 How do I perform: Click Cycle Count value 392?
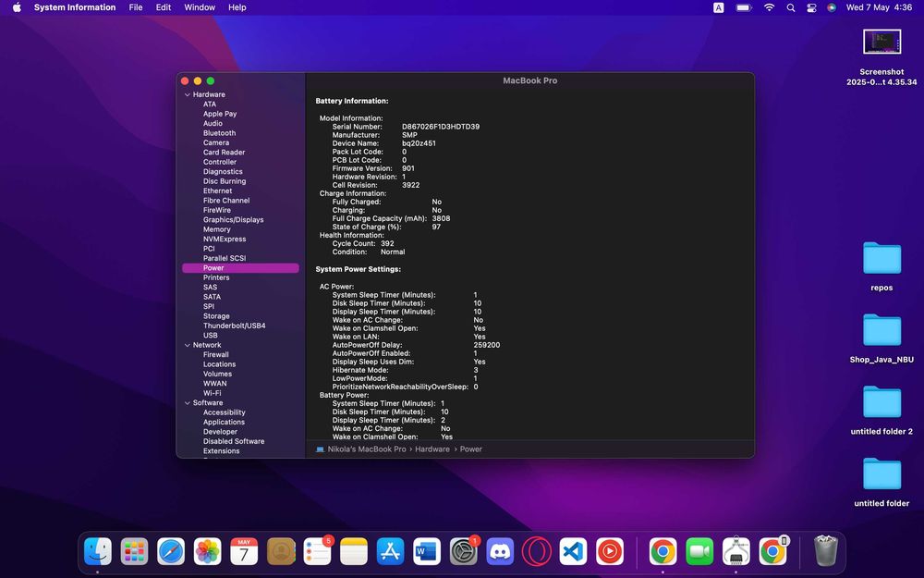[387, 243]
